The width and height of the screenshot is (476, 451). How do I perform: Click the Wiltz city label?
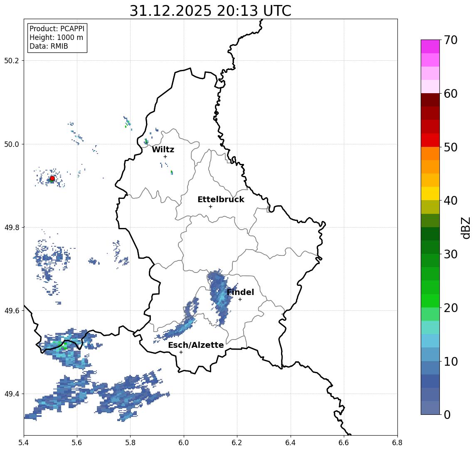[163, 149]
